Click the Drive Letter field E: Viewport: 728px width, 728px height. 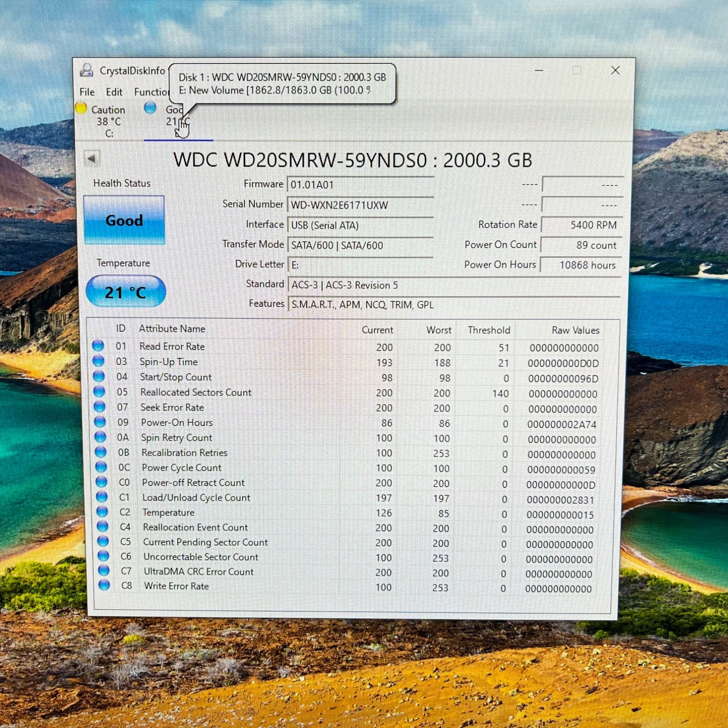coord(360,265)
